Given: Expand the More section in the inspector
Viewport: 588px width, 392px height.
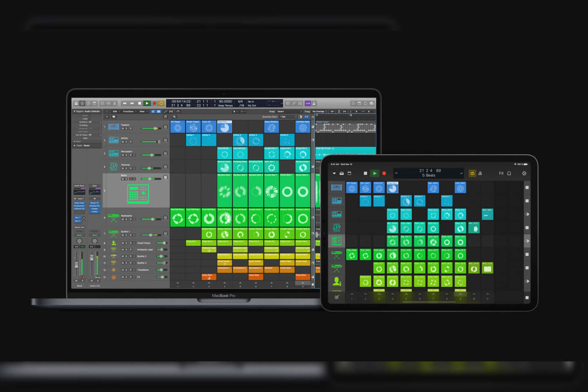Looking at the screenshot, I should tap(74, 141).
